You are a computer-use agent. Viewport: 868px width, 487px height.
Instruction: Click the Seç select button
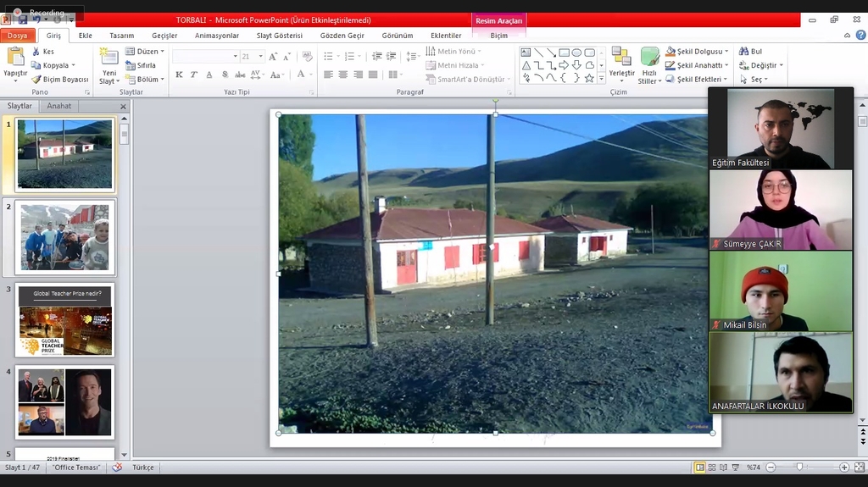[754, 79]
